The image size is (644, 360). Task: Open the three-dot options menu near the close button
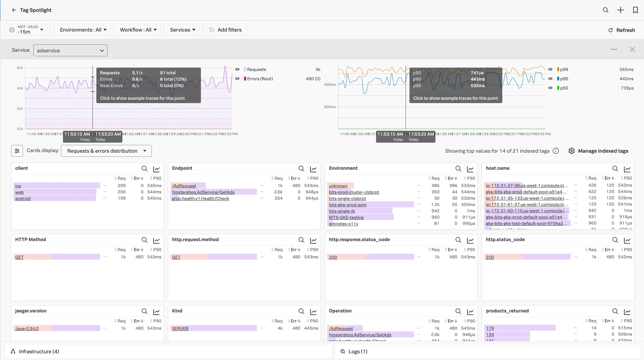pyautogui.click(x=614, y=49)
